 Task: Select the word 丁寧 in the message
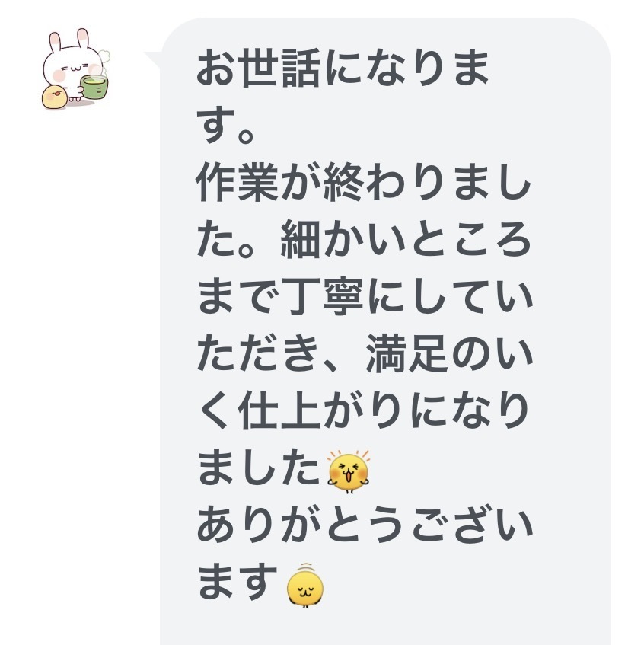(322, 296)
